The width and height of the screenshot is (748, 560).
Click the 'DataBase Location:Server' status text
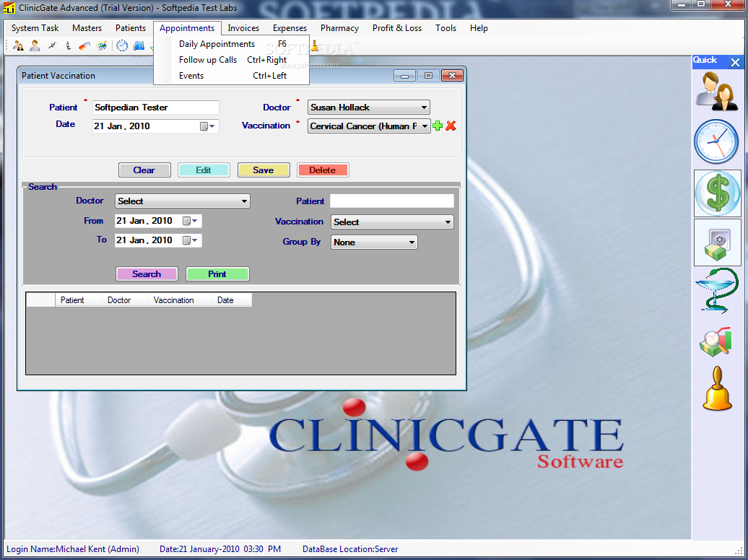350,549
